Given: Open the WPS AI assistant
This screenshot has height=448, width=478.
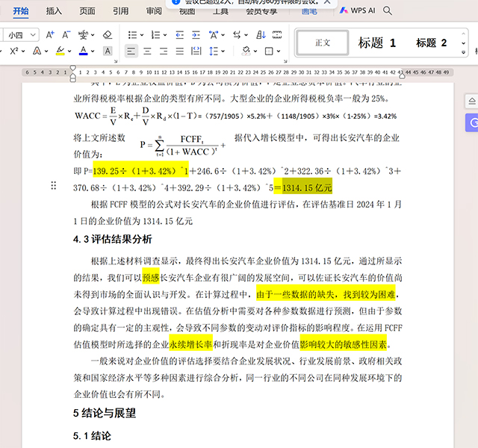Looking at the screenshot, I should pyautogui.click(x=357, y=10).
